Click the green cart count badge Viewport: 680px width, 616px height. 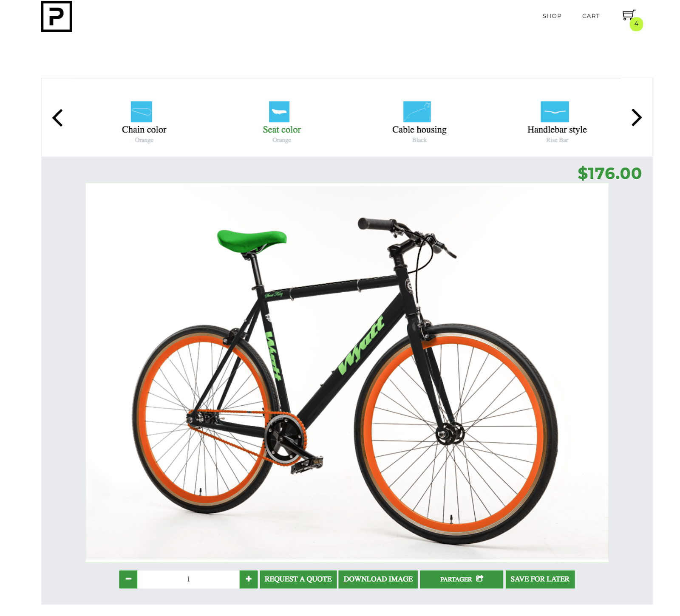(636, 24)
